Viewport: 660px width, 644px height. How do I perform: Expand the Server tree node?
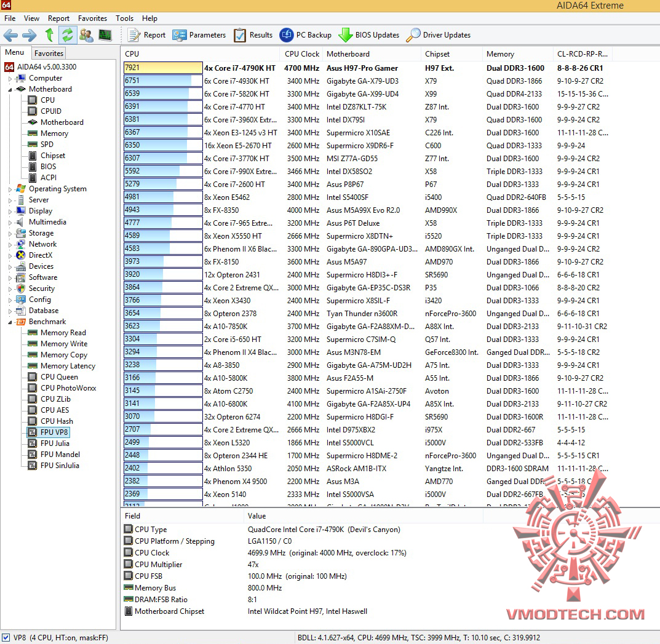(10, 200)
